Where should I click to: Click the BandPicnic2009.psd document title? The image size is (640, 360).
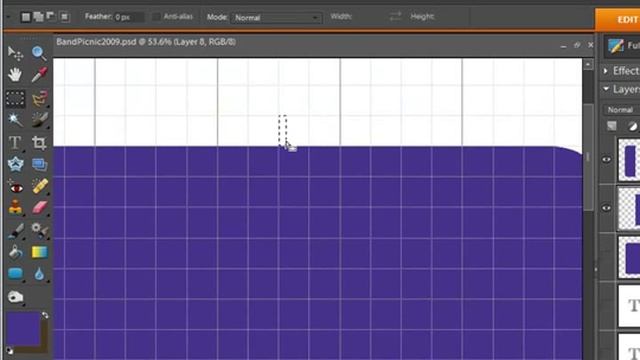coord(146,42)
